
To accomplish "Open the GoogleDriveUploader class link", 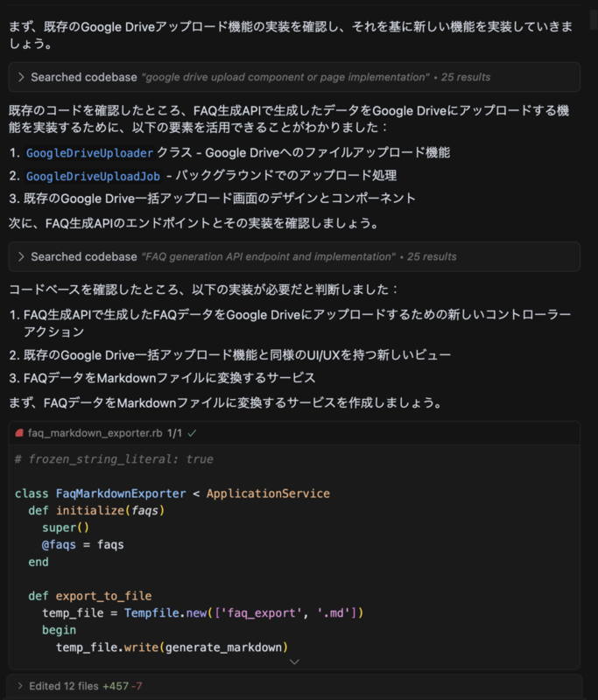I will coord(89,153).
